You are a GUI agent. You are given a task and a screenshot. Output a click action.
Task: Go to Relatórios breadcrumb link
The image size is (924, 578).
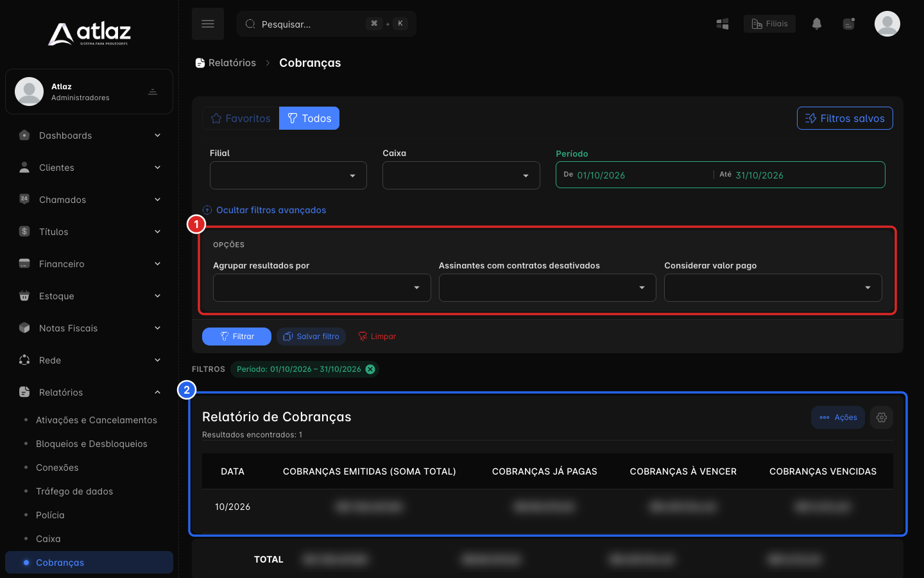click(x=232, y=63)
